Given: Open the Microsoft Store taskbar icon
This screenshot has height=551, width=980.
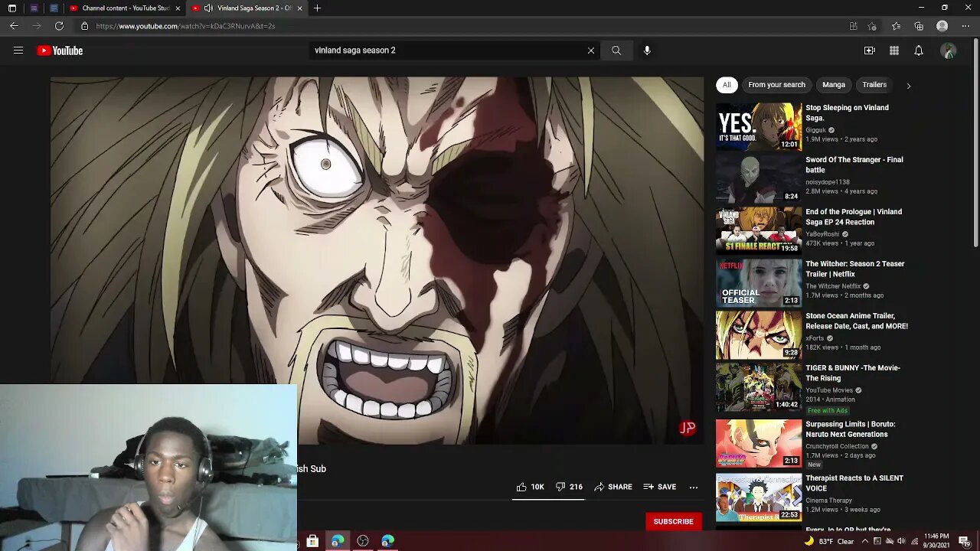Looking at the screenshot, I should click(312, 541).
